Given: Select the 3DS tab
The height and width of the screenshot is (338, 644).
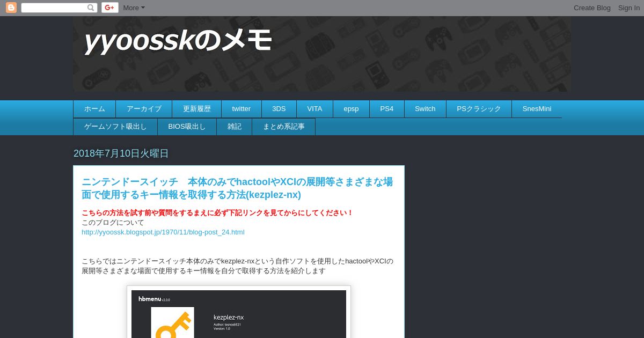Looking at the screenshot, I should click(x=279, y=108).
